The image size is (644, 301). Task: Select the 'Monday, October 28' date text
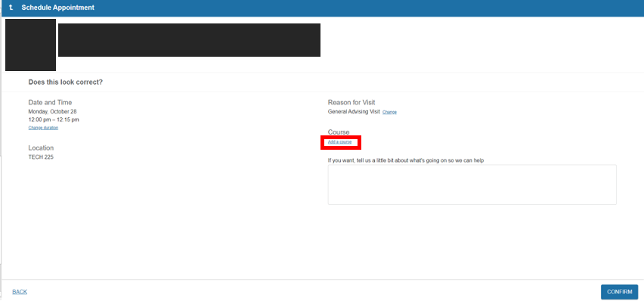click(53, 111)
